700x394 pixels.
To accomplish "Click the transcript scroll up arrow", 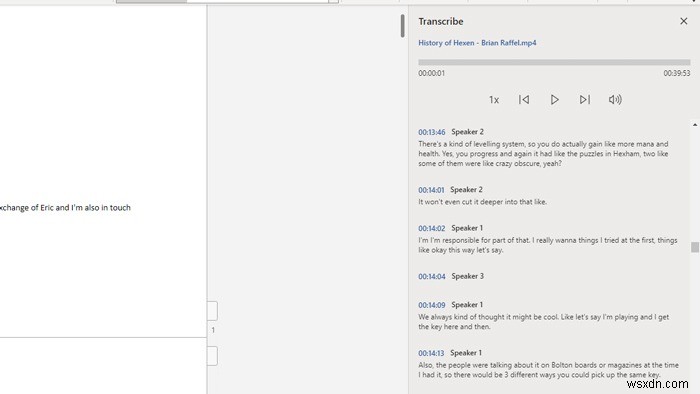I will [695, 124].
